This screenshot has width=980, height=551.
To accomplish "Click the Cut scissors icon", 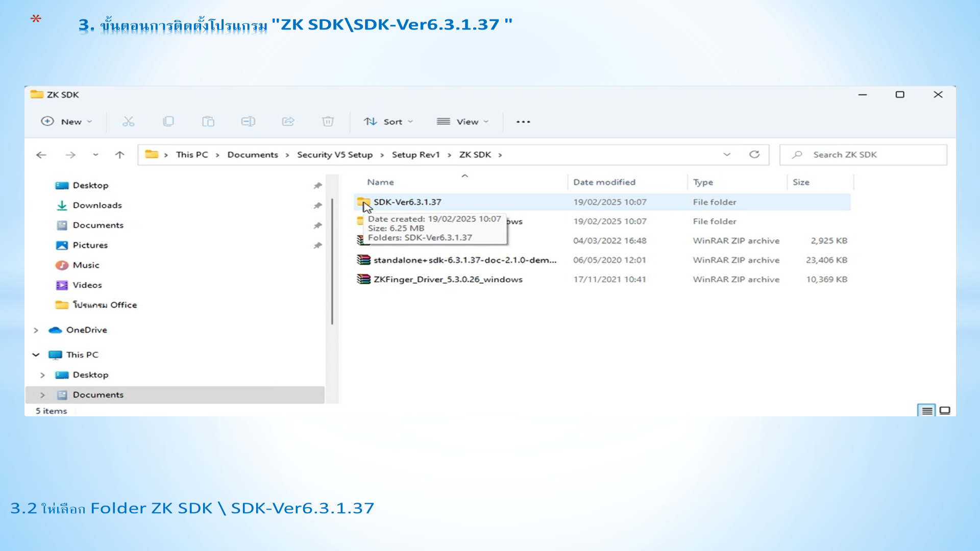I will click(x=128, y=121).
